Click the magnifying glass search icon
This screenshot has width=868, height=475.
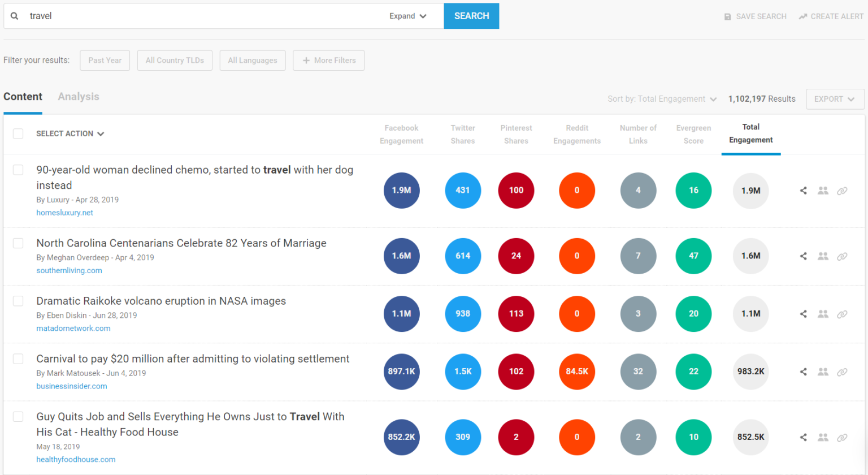point(15,16)
